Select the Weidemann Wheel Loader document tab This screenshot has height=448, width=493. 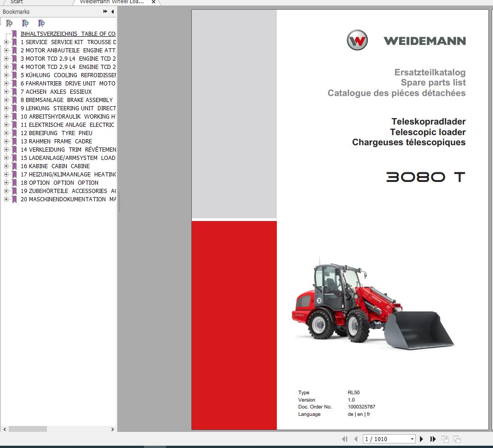pos(112,2)
